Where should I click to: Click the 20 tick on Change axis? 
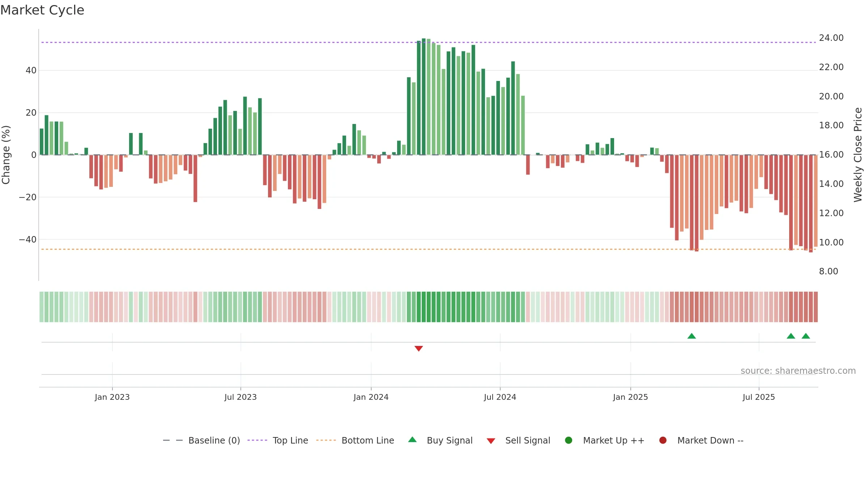[x=31, y=113]
